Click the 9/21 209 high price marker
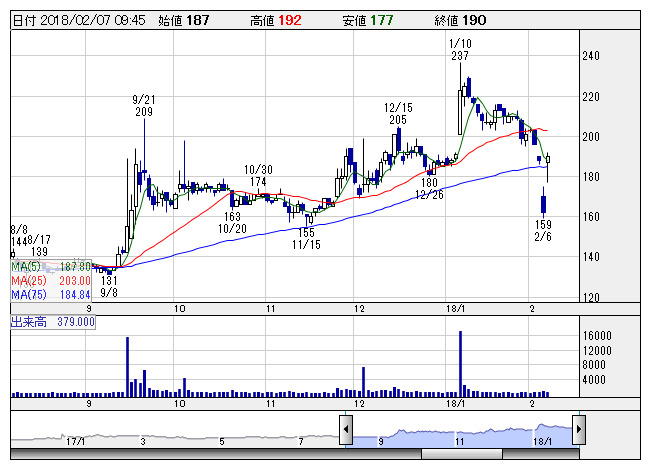Image resolution: width=652 pixels, height=469 pixels. tap(144, 106)
